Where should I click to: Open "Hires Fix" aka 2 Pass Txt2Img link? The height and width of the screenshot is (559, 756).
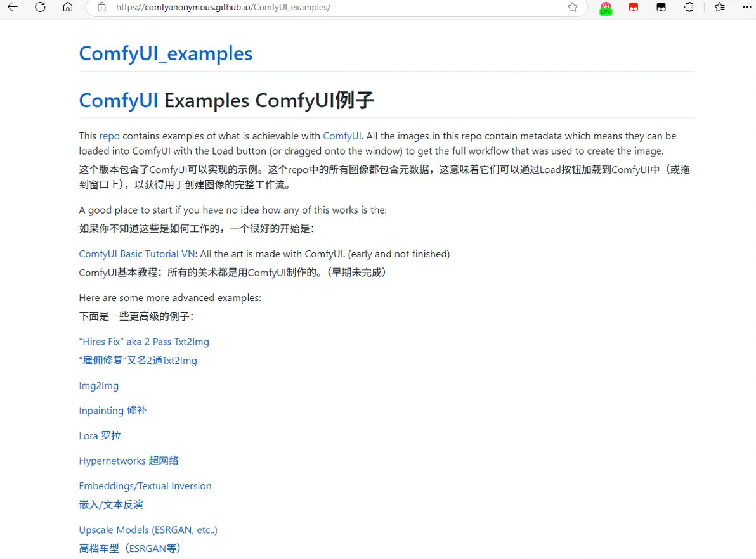click(144, 342)
